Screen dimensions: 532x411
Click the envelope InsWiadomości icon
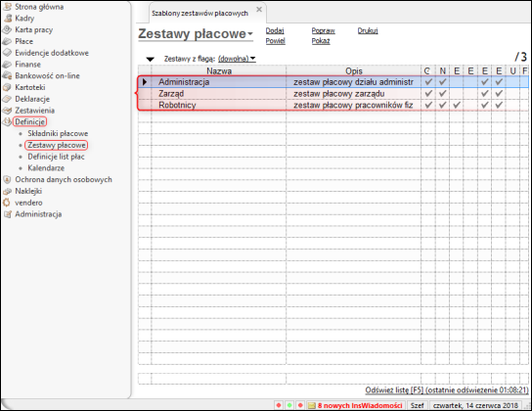click(x=311, y=405)
